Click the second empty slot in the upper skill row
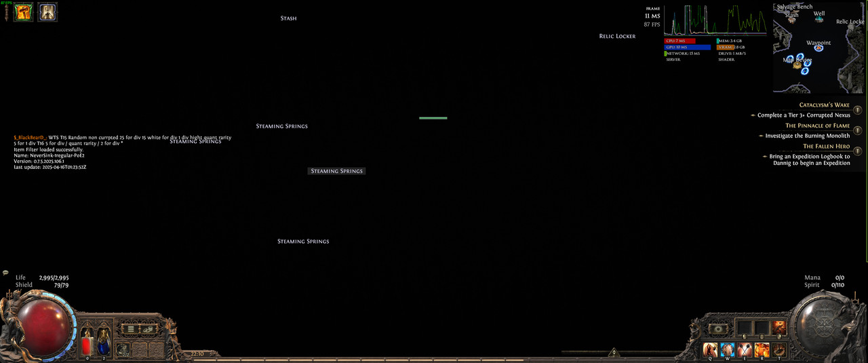This screenshot has width=868, height=363. [x=762, y=328]
